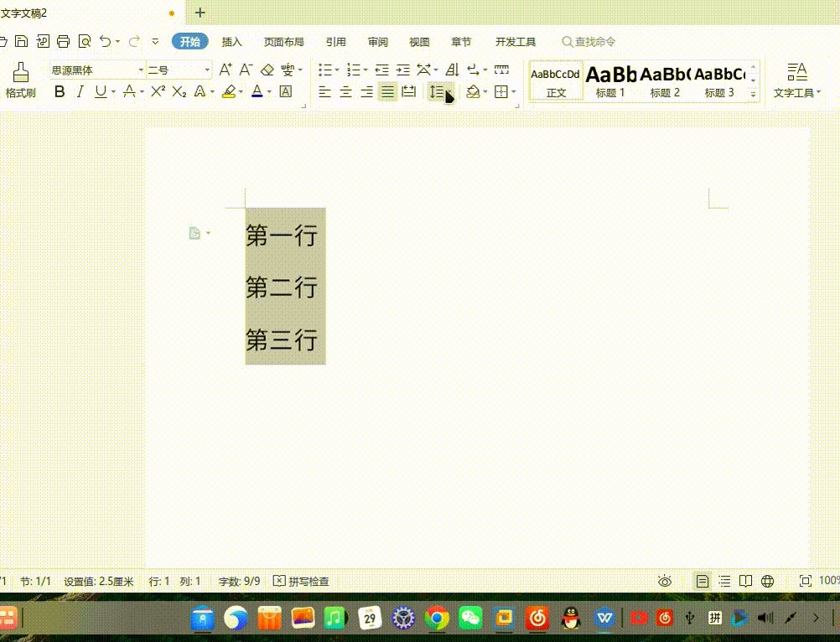Open the font name dropdown
The image size is (840, 642).
coord(141,70)
